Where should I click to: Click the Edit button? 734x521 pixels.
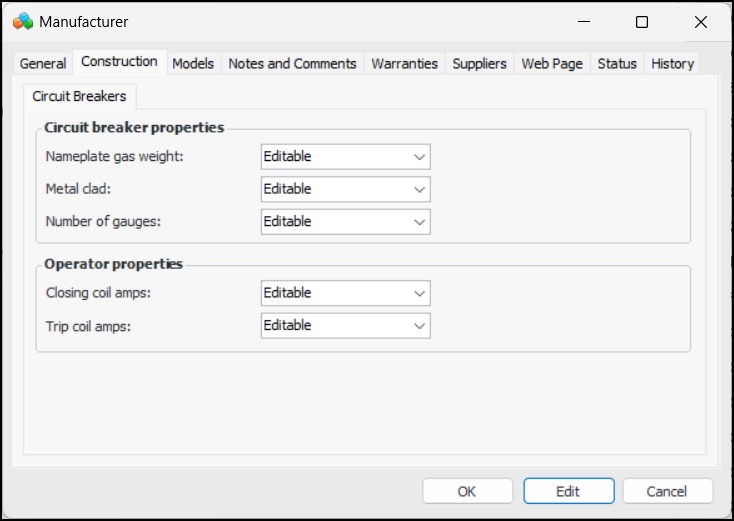click(x=568, y=491)
